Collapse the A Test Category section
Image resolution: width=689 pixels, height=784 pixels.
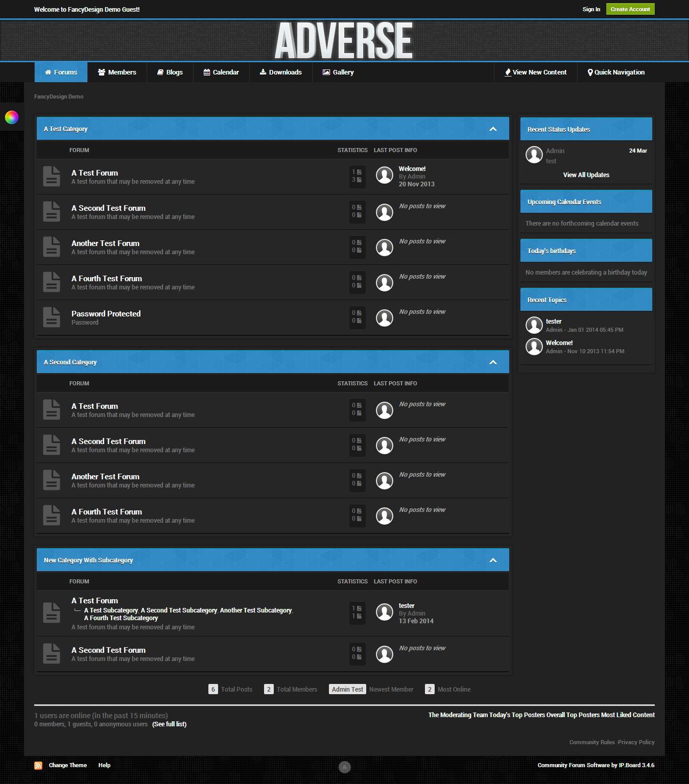click(x=493, y=129)
